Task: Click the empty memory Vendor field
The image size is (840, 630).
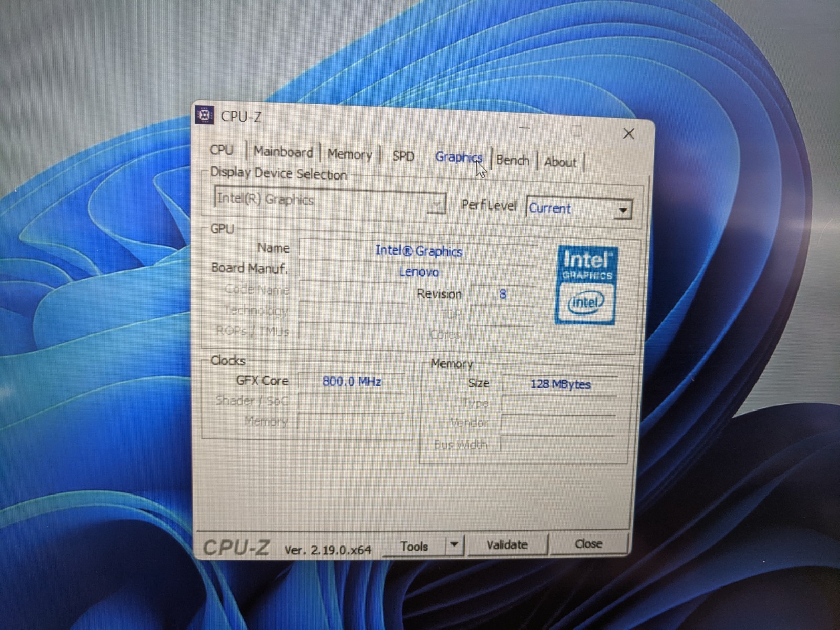Action: coord(559,423)
